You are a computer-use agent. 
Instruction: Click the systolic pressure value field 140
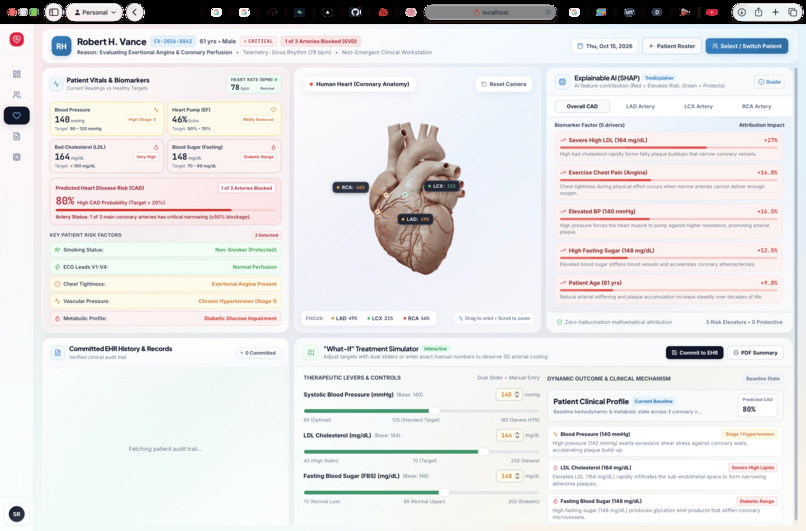[x=509, y=394]
